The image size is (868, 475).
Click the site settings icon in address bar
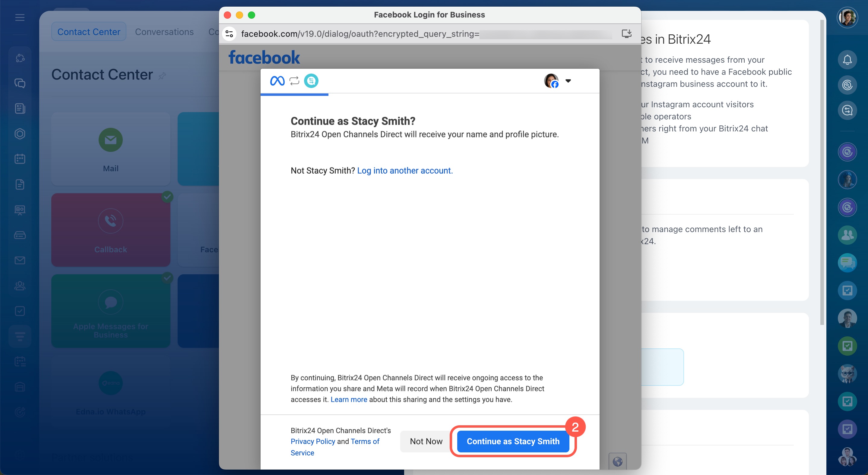pos(230,34)
